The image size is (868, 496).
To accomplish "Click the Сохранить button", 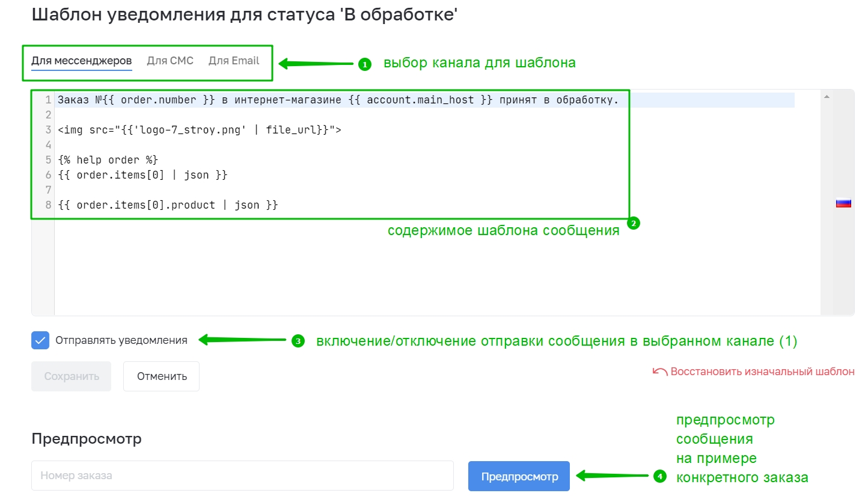I will (72, 376).
